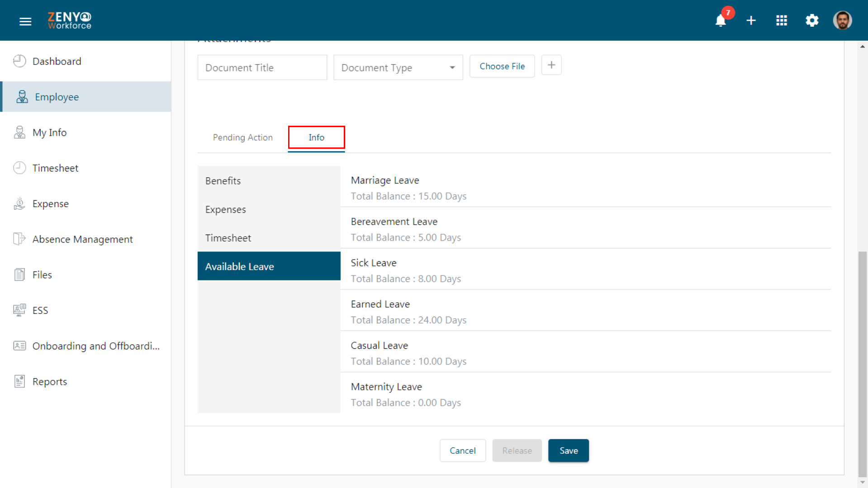Viewport: 868px width, 488px height.
Task: Click the Dashboard icon in sidebar
Action: point(19,61)
